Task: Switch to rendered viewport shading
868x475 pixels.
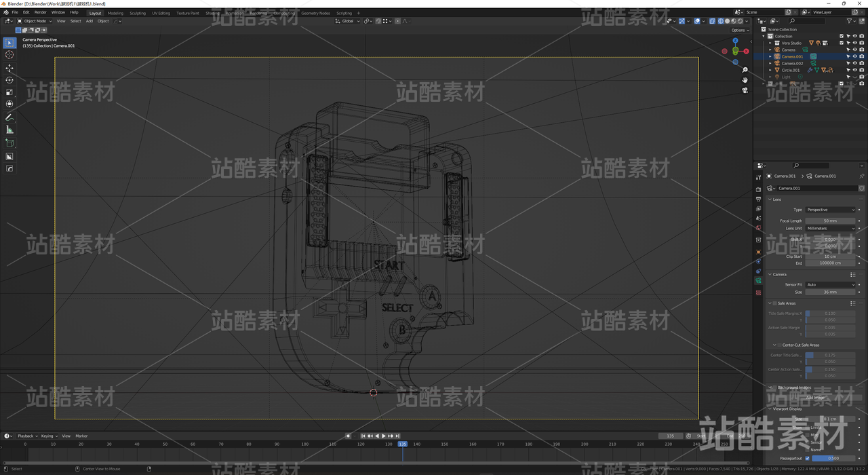Action: coord(740,21)
